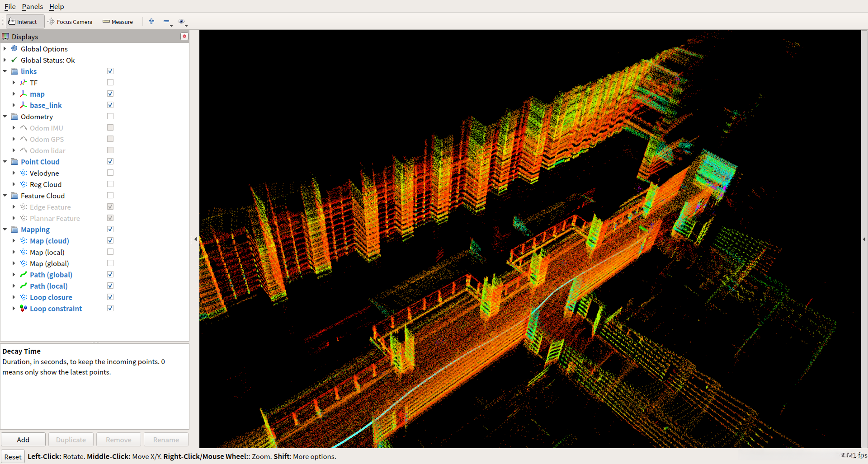
Task: Select the Interact tool
Action: point(25,22)
